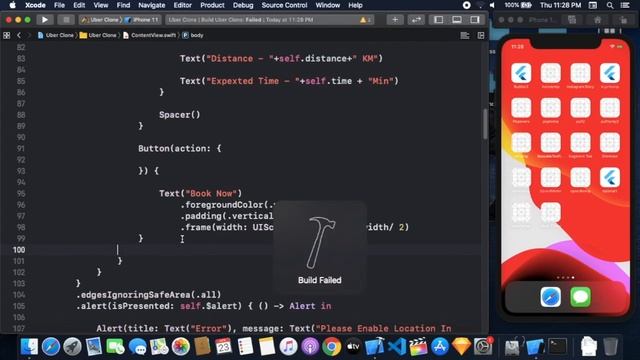Open the File menu

(60, 5)
